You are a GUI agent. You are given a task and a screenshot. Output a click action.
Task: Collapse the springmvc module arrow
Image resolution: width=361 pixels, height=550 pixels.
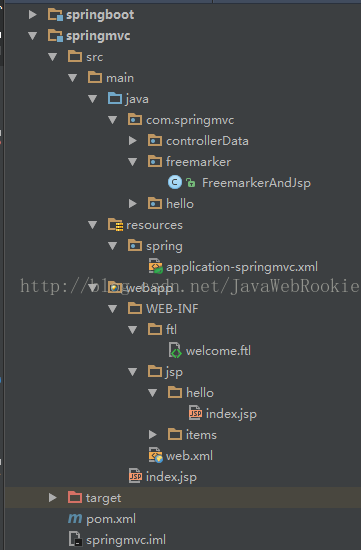click(33, 36)
